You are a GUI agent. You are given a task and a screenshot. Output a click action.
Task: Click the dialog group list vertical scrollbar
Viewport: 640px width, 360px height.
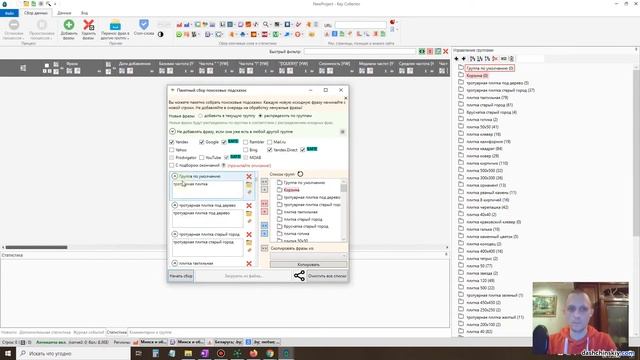(x=344, y=210)
